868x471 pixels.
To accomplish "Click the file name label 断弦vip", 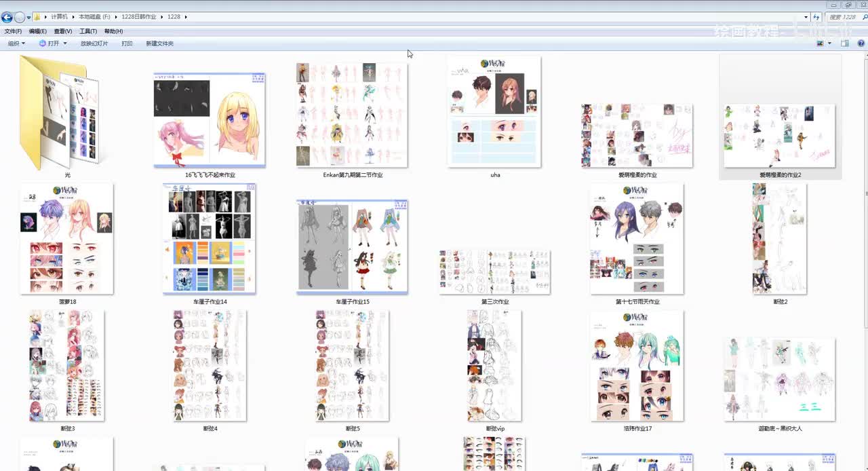I will 495,428.
